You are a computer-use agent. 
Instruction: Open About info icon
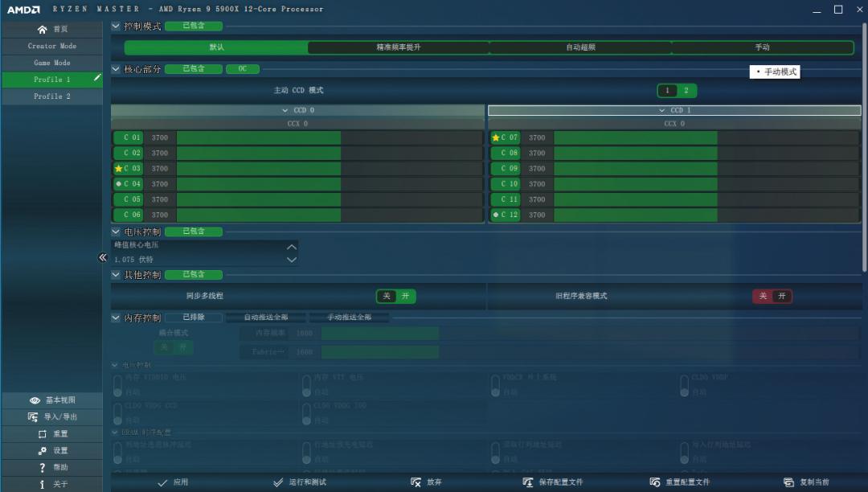click(x=42, y=484)
